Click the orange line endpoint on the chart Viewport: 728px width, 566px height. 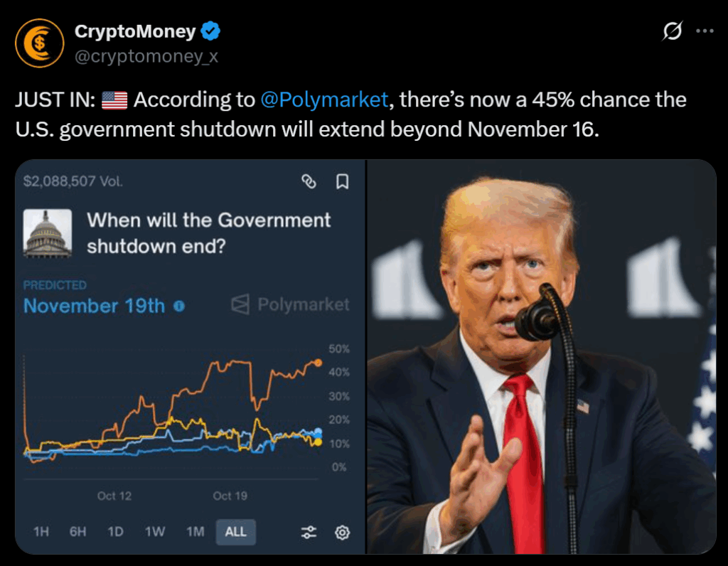318,363
